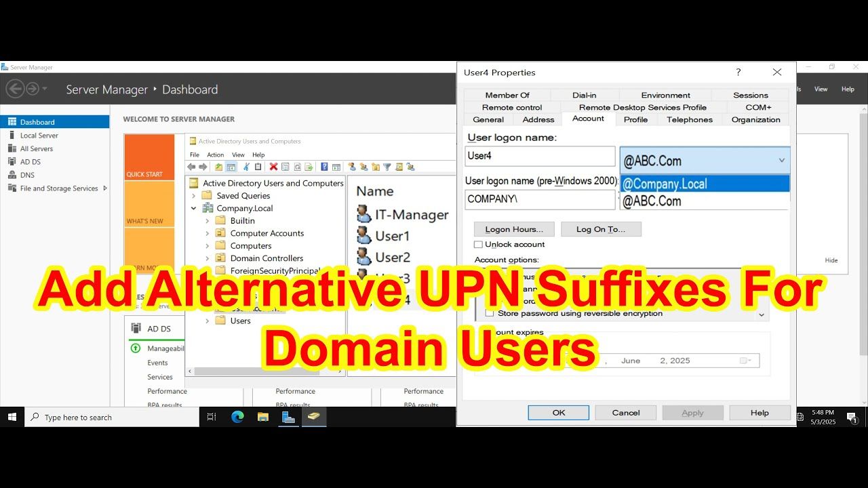
Task: Expand the Computer Accounts node
Action: (208, 233)
